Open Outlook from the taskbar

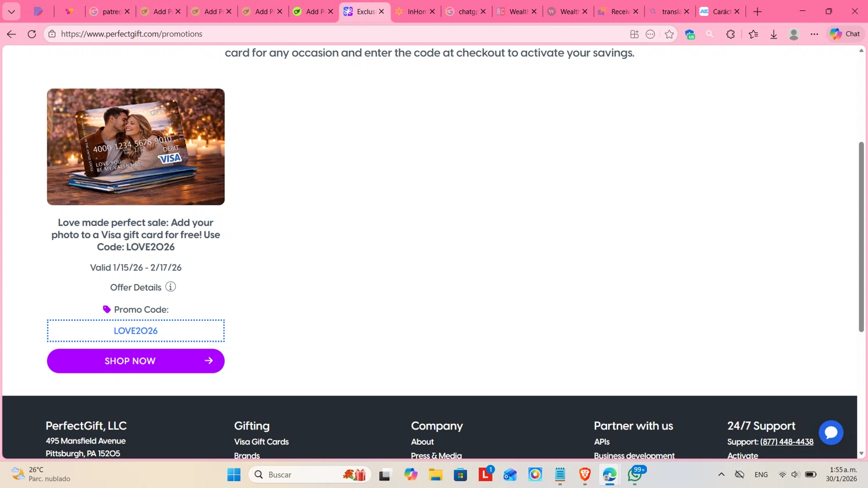(x=510, y=475)
